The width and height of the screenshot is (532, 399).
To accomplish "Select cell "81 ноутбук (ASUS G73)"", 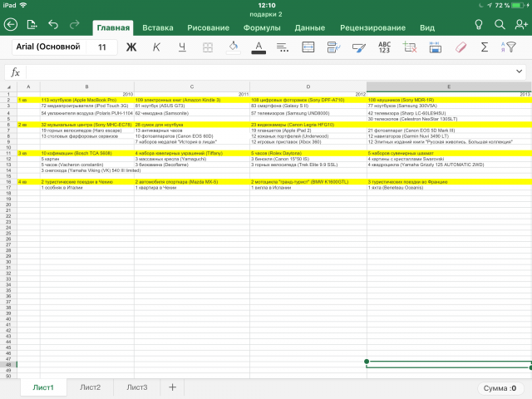I will coord(192,106).
